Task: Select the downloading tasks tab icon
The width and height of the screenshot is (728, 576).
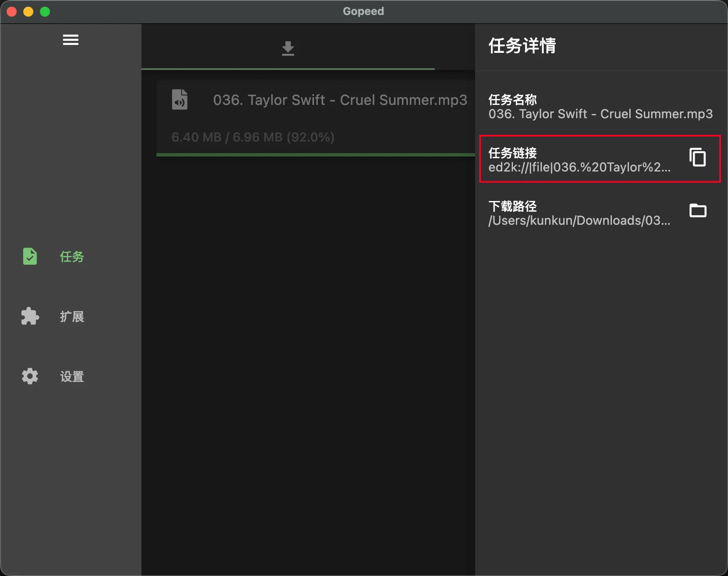Action: 287,48
